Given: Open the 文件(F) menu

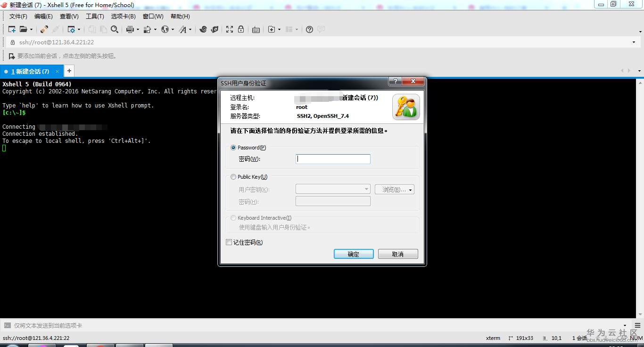Looking at the screenshot, I should [18, 17].
